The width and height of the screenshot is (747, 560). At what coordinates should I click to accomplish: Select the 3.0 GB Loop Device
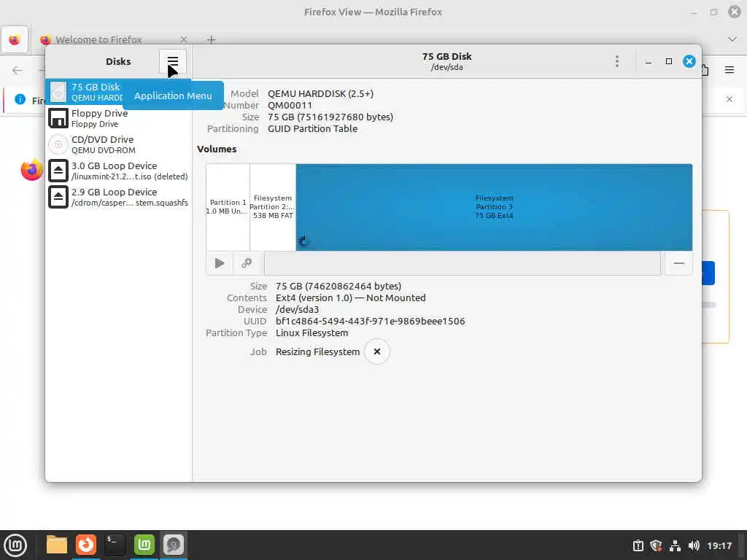tap(118, 171)
